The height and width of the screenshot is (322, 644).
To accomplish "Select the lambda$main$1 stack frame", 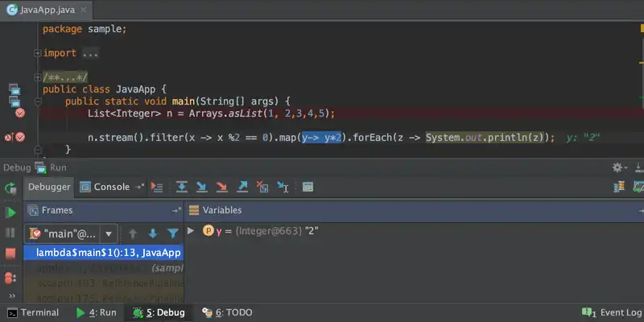I will pos(103,252).
